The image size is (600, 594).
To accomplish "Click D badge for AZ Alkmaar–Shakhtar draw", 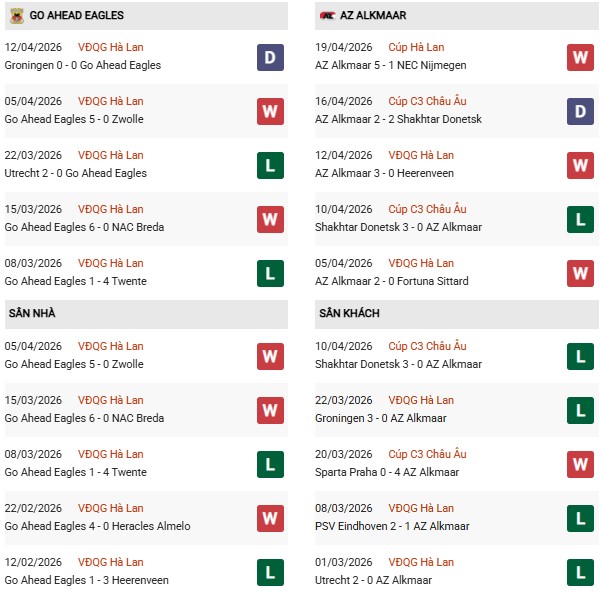I will click(581, 111).
